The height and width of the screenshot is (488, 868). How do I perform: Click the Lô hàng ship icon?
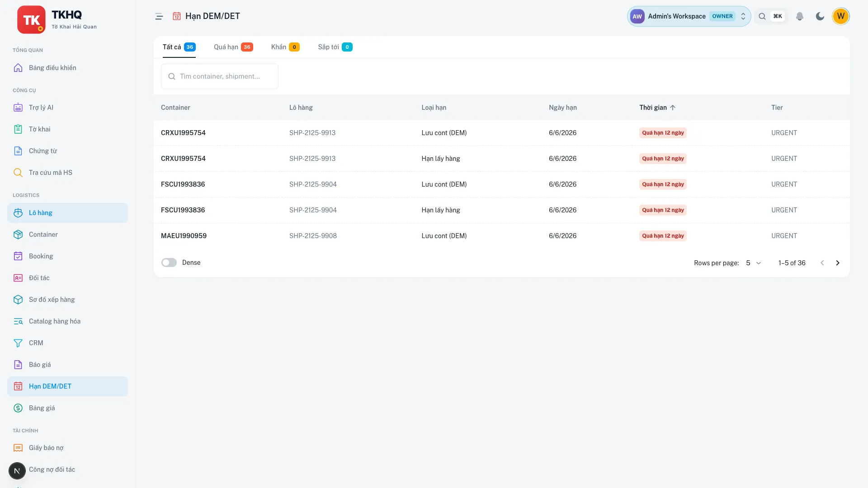[x=18, y=213]
